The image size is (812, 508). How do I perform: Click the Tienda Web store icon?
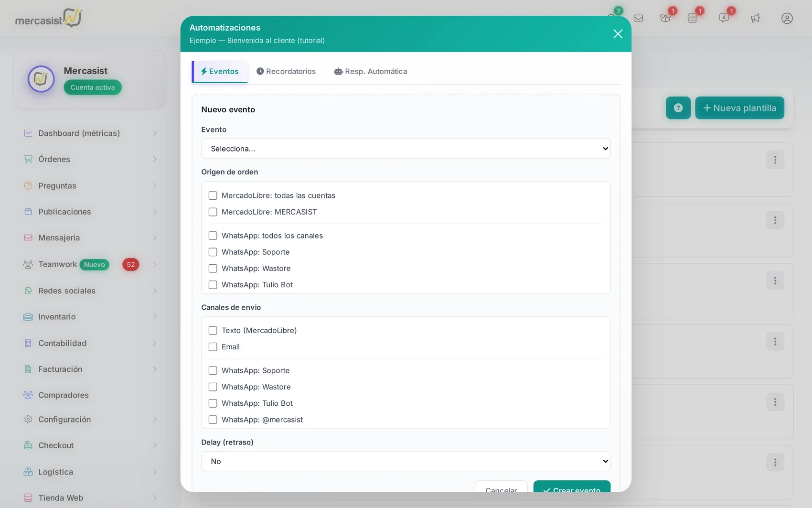coord(28,498)
